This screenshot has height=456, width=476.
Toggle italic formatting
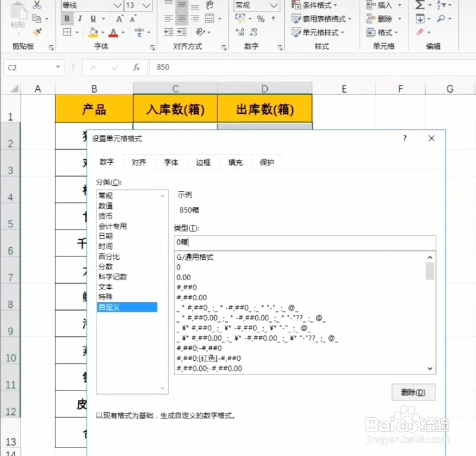80,19
